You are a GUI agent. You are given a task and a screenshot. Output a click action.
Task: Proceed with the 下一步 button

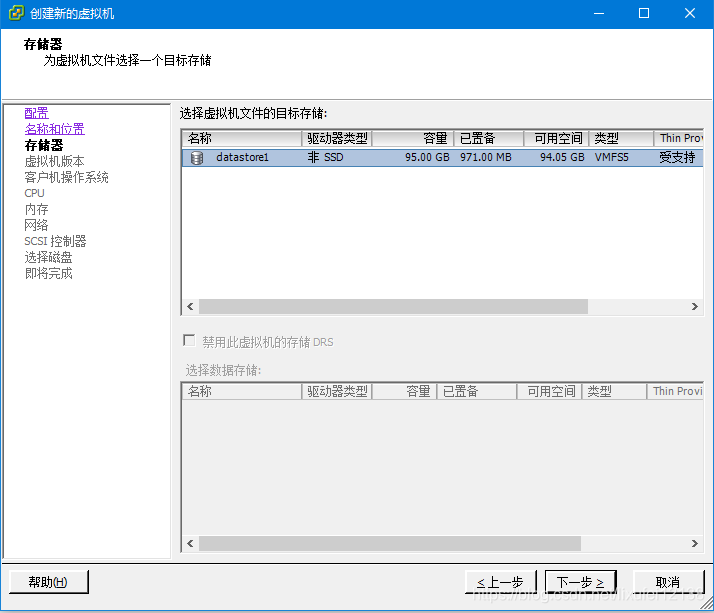(581, 582)
